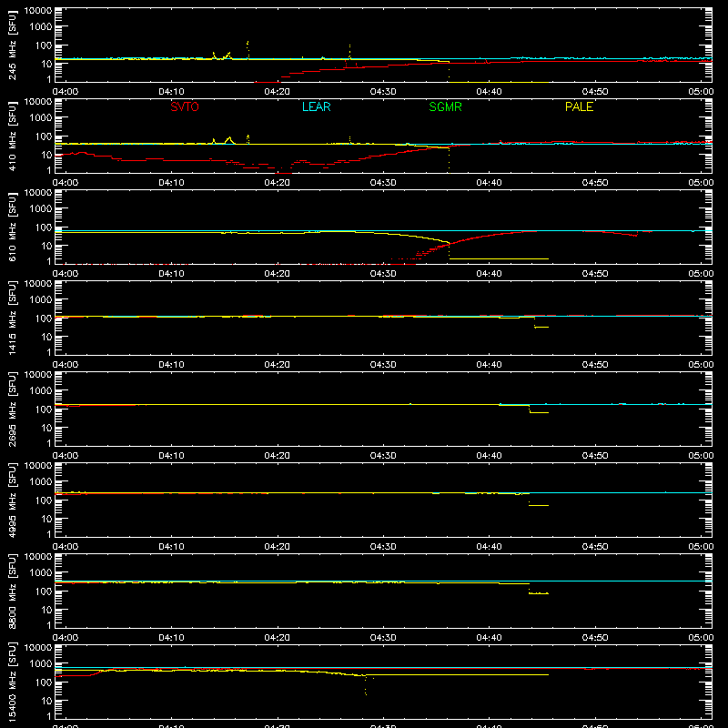Click 04:00 time label under 245 MHz plot
This screenshot has height=728, width=728.
(x=65, y=92)
